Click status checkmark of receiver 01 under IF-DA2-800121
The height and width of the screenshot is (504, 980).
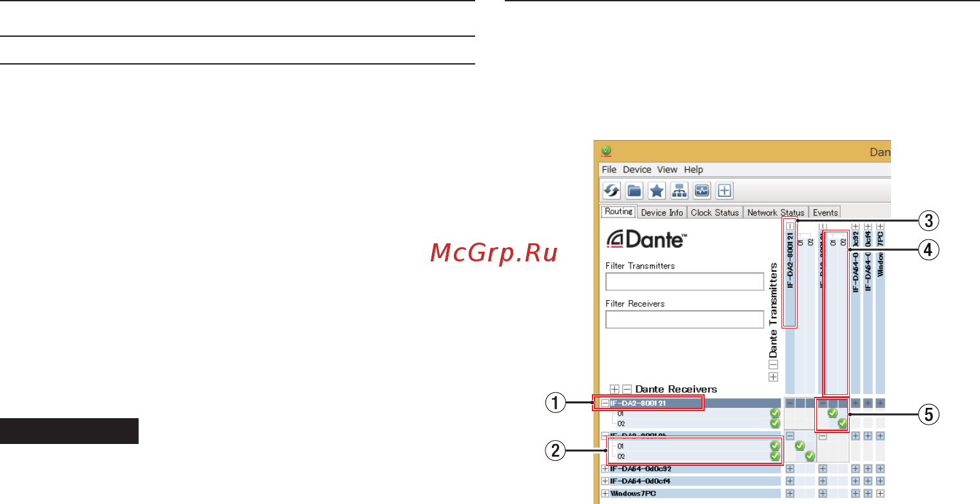(775, 413)
